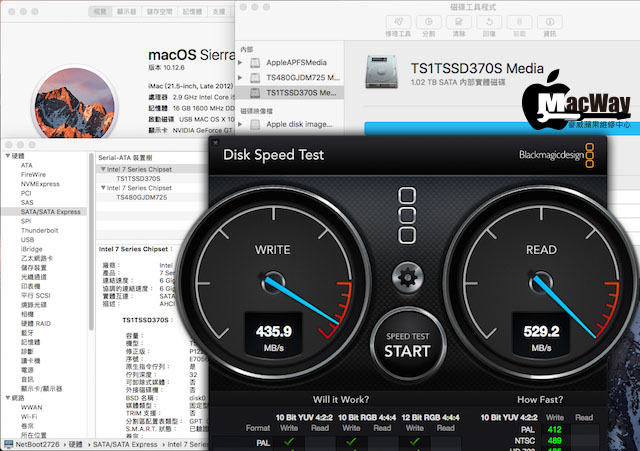Viewport: 640px width, 451px height.
Task: Select NVMExpress in hardware list
Action: coord(40,184)
